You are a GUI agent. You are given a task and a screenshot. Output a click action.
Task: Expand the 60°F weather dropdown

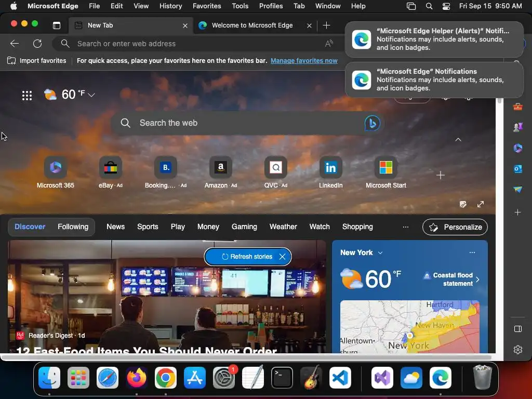[x=91, y=95]
